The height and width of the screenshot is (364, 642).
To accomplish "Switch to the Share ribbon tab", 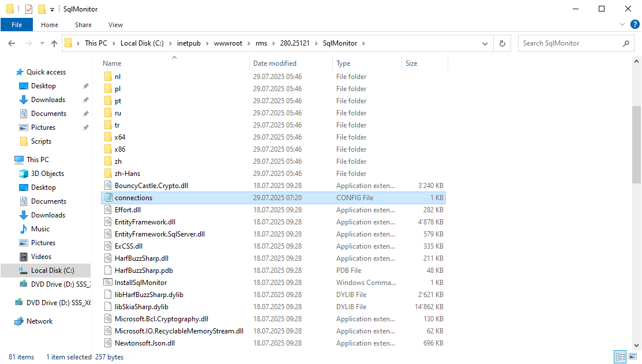I will coord(83,25).
